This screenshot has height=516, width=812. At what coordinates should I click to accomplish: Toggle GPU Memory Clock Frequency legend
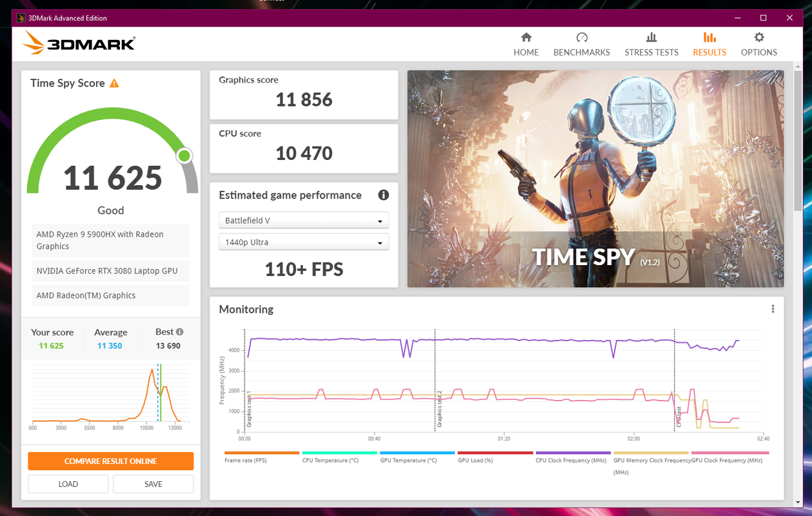click(651, 462)
